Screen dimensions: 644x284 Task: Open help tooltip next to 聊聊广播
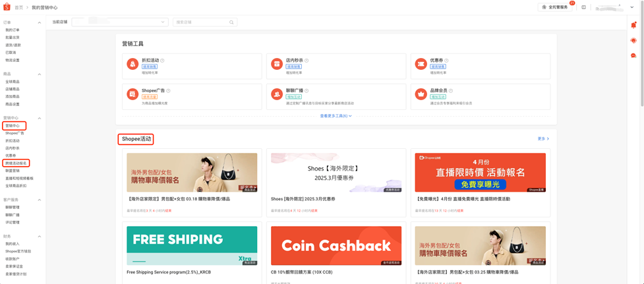pyautogui.click(x=307, y=91)
